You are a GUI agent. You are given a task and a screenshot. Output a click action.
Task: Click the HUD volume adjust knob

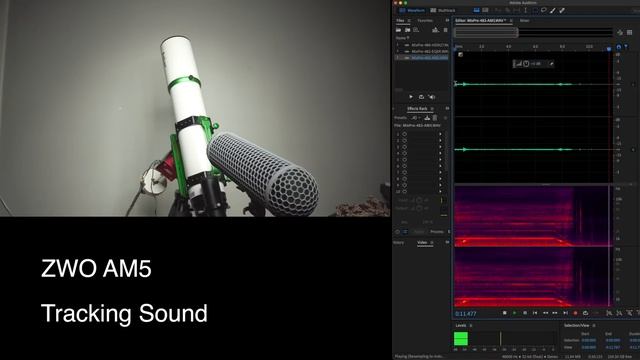526,64
